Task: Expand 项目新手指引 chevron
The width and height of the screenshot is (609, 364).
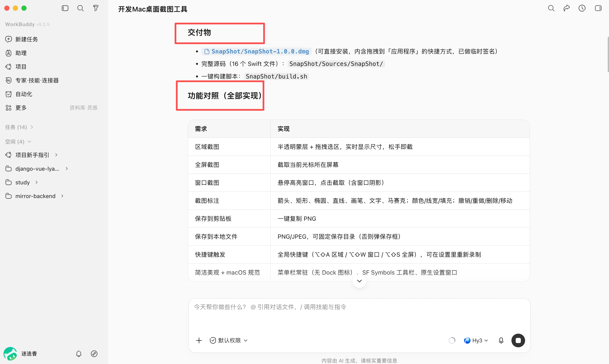Action: pos(56,155)
